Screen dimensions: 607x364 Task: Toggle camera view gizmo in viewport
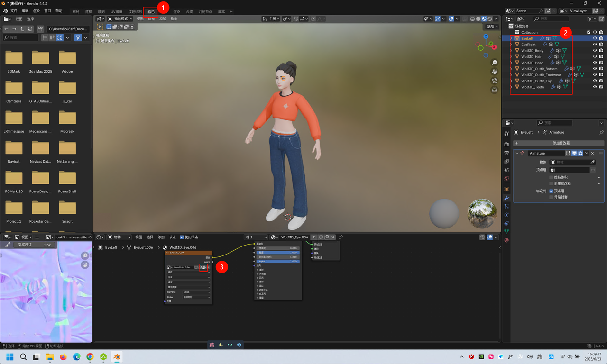[x=494, y=81]
